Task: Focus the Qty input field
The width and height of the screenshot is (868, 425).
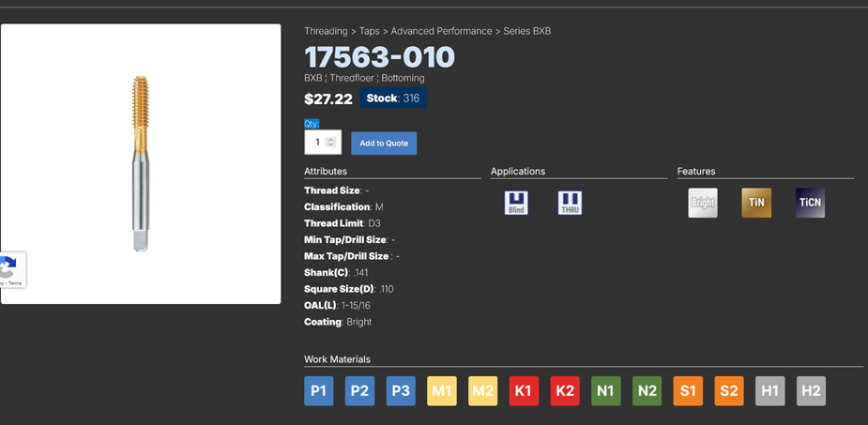Action: 316,143
